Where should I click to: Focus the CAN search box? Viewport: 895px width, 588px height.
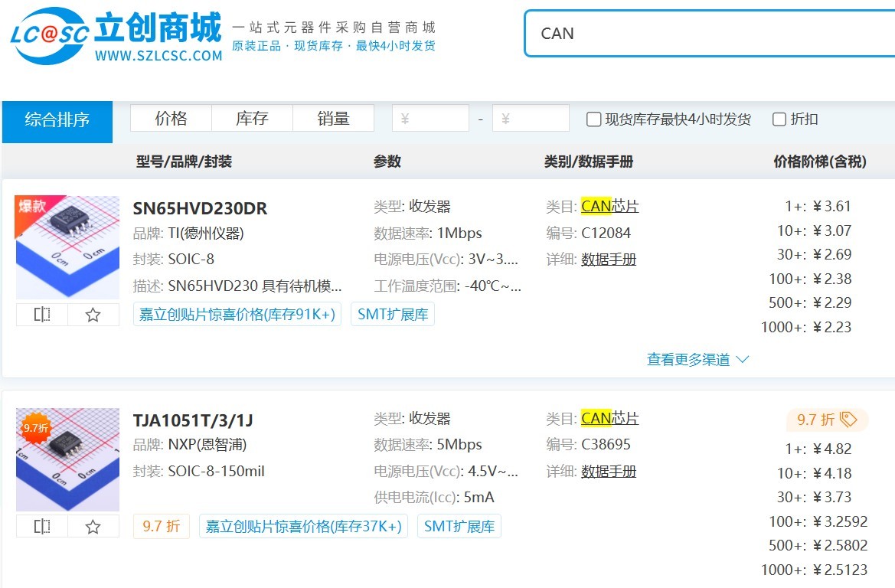point(710,34)
